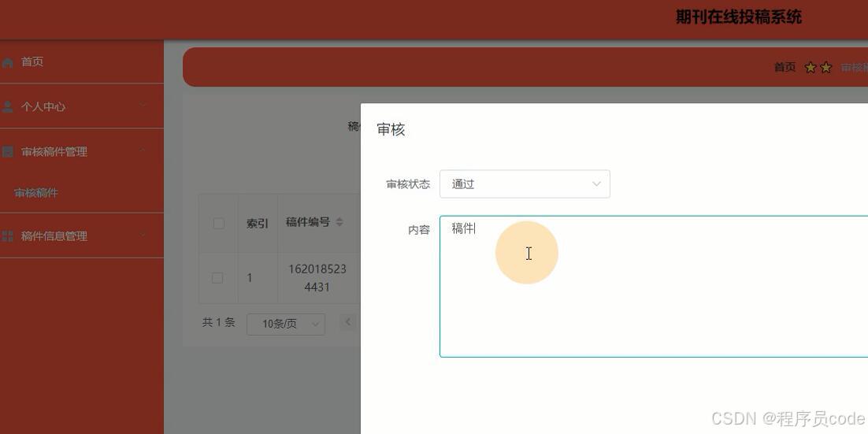The image size is (868, 434).
Task: Click the second star icon in breadcrumb
Action: (826, 68)
